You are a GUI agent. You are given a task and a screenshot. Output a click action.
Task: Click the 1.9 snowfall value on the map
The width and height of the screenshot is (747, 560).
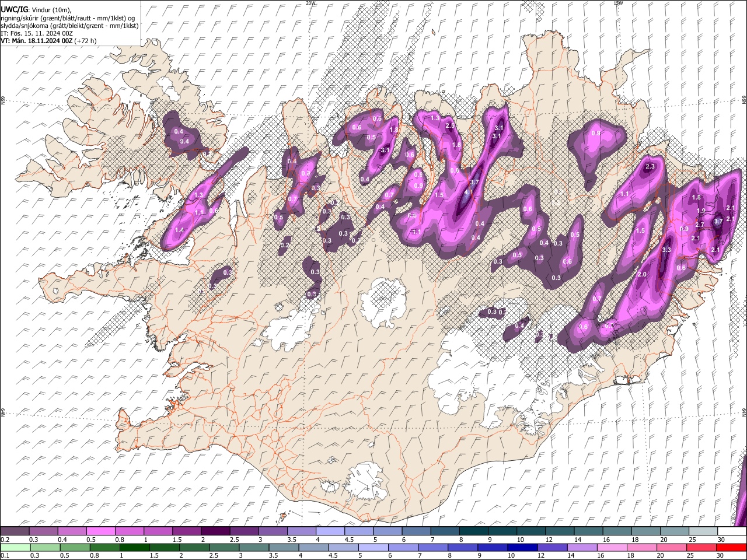pos(701,211)
